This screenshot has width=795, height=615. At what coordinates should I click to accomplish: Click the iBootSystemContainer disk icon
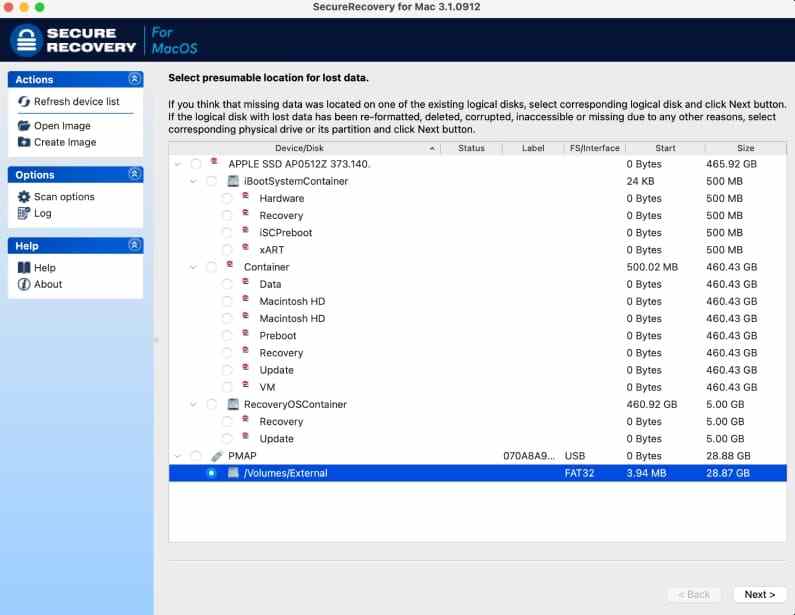(233, 181)
